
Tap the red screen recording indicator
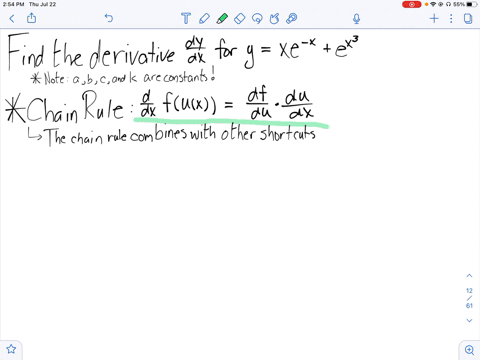tap(412, 4)
